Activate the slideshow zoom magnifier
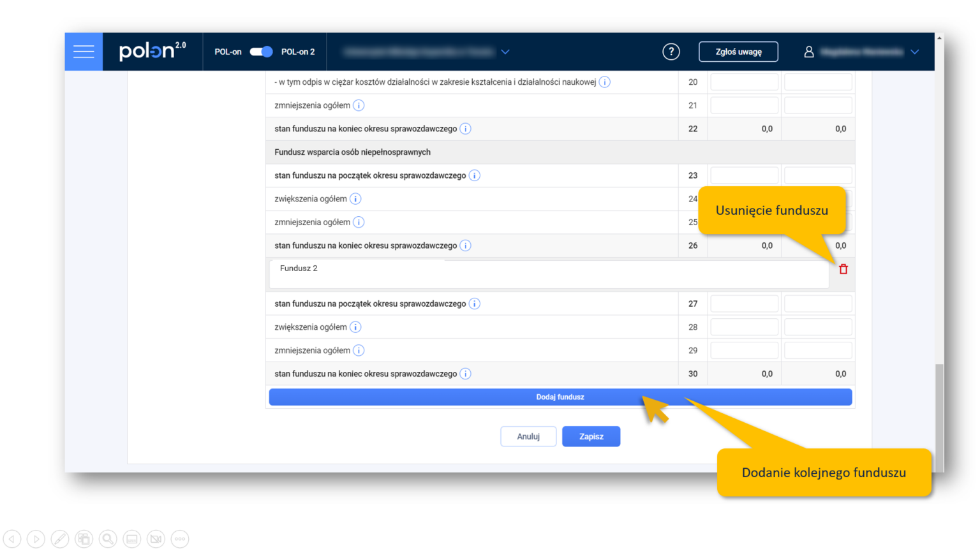 pyautogui.click(x=108, y=539)
